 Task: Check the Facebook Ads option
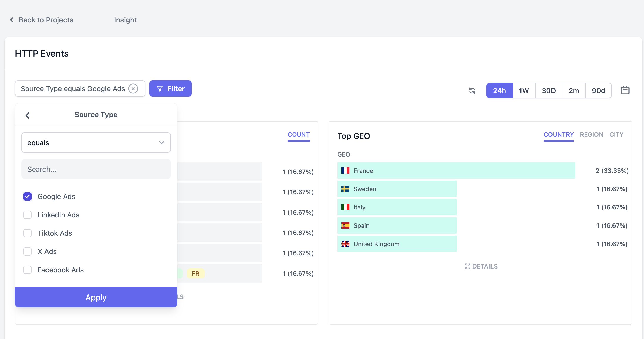pos(27,270)
